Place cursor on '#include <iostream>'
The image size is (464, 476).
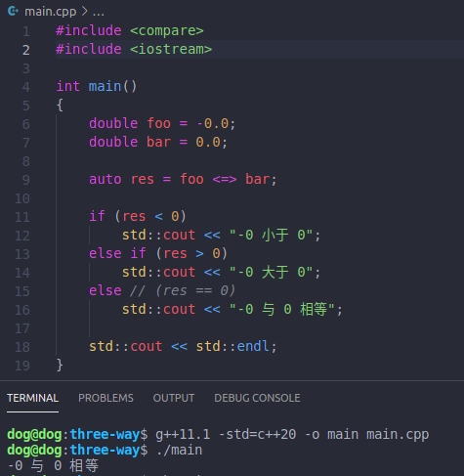(134, 50)
